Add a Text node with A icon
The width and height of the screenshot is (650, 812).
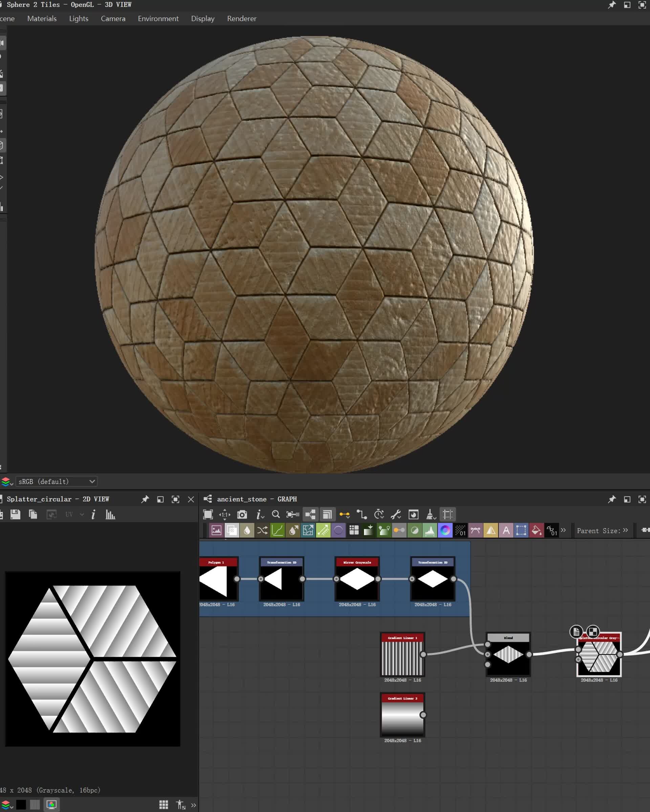click(x=506, y=530)
